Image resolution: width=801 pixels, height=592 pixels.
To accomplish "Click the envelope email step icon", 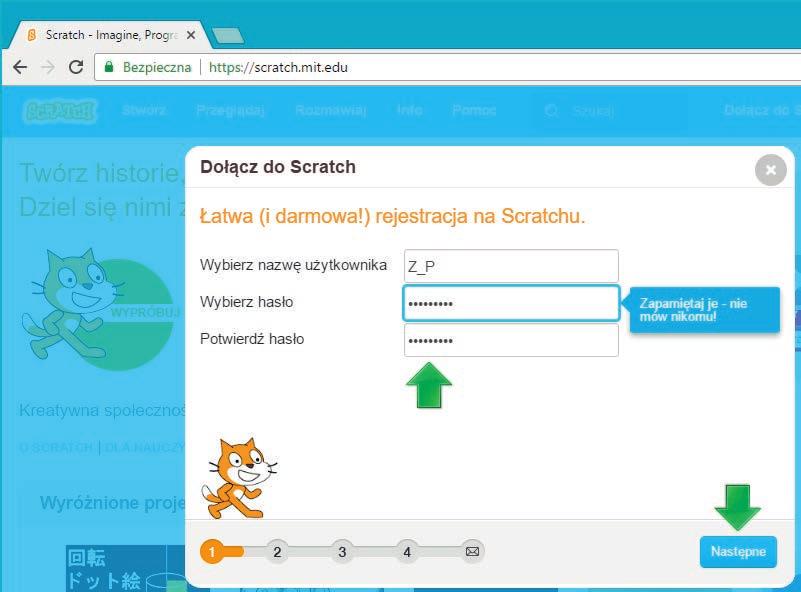I will (472, 552).
